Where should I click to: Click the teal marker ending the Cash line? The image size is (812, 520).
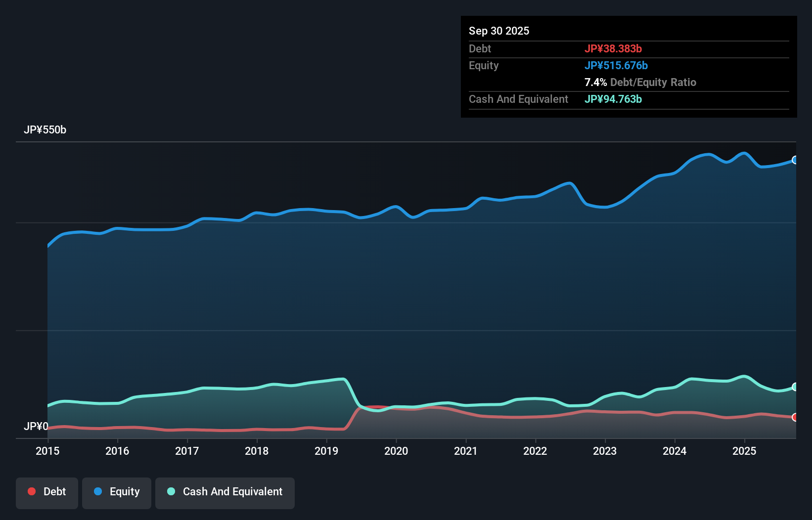pos(795,387)
